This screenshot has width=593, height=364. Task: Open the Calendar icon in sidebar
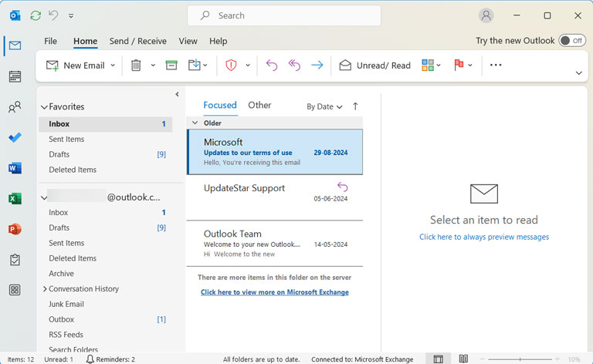click(15, 76)
